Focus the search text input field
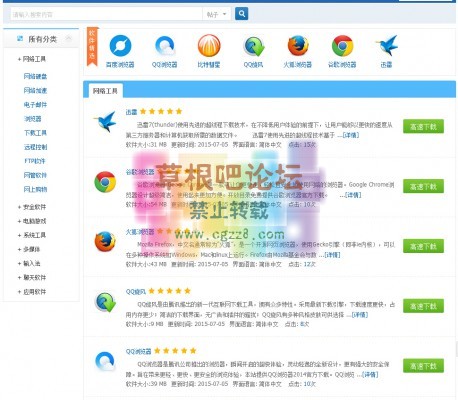 [106, 14]
